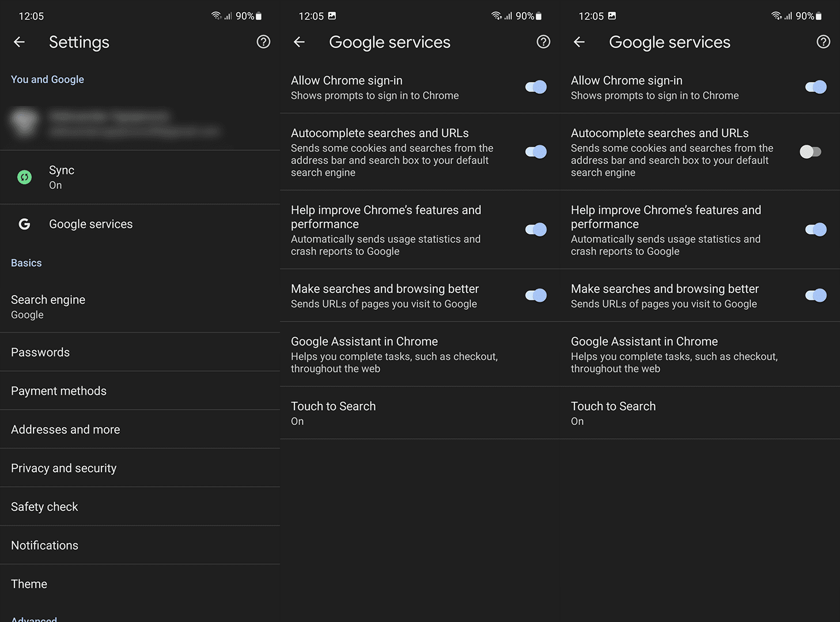Tap the image notification icon in the right screen's status bar

coord(612,16)
